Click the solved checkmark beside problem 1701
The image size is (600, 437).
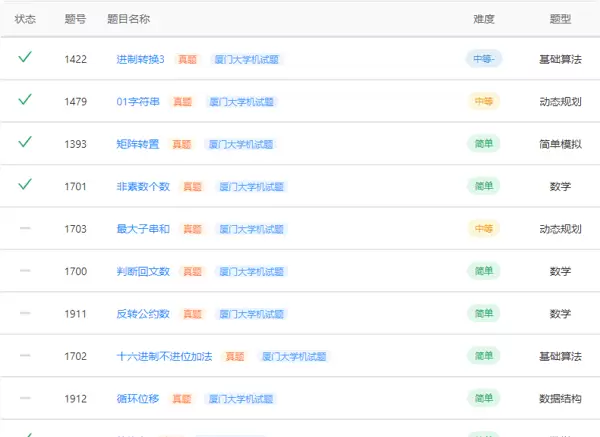pyautogui.click(x=25, y=185)
